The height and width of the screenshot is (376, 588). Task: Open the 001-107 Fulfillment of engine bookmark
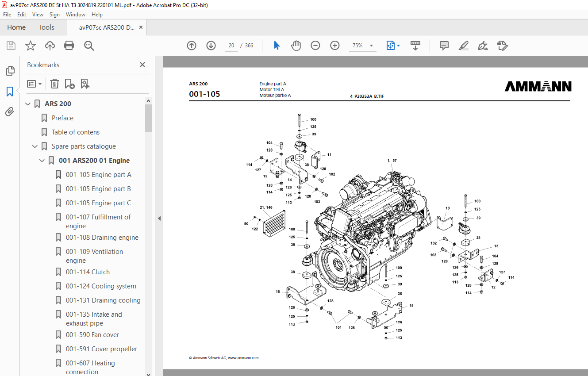(x=98, y=222)
